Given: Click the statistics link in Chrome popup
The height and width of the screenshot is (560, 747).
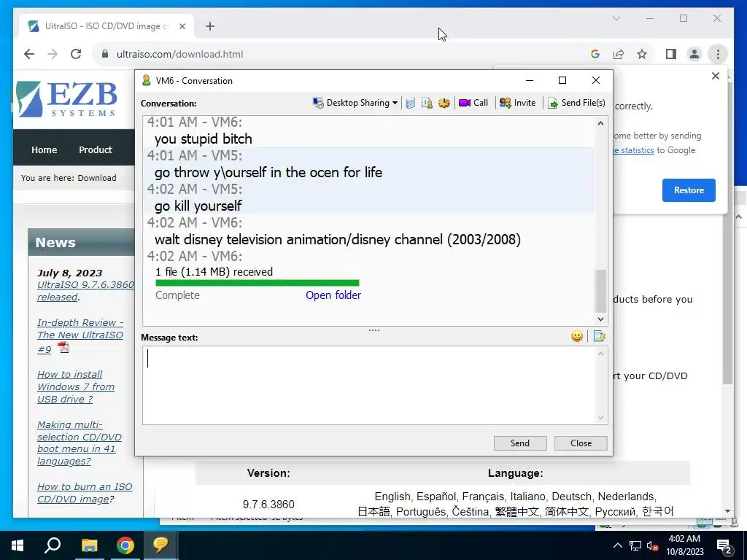Looking at the screenshot, I should 634,150.
